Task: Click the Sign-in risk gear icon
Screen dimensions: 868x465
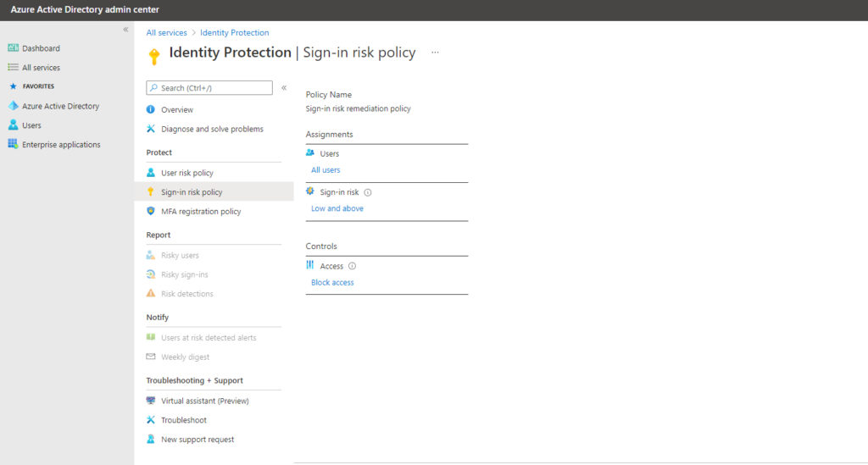Action: (x=310, y=191)
